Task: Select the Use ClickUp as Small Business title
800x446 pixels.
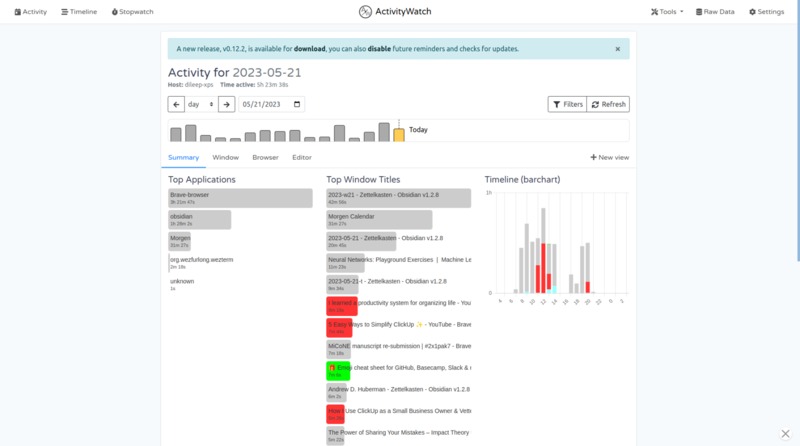Action: point(398,414)
